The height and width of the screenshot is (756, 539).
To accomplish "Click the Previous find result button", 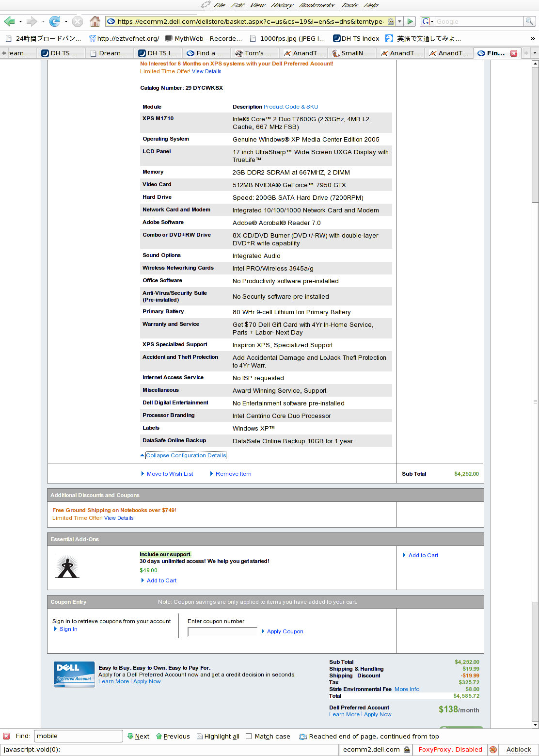I will coord(173,736).
